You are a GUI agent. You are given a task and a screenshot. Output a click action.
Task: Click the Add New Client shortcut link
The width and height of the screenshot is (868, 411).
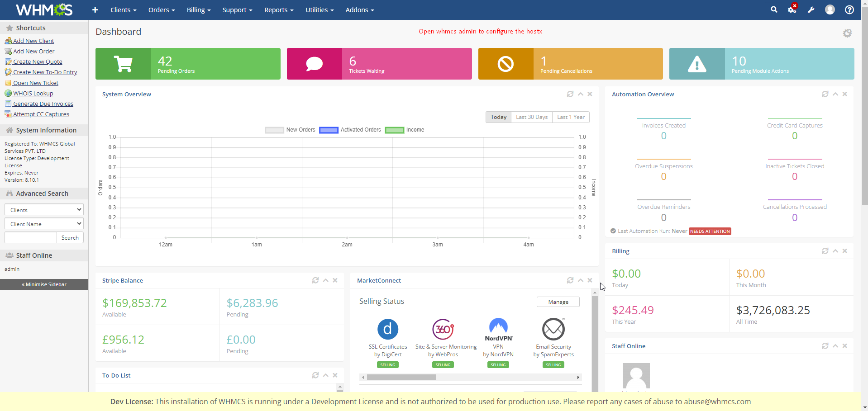pos(33,41)
